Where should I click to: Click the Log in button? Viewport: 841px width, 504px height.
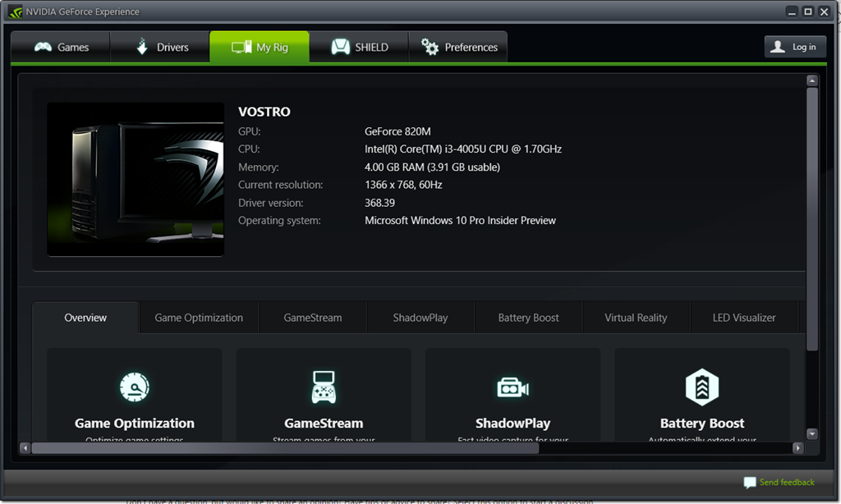pyautogui.click(x=795, y=47)
